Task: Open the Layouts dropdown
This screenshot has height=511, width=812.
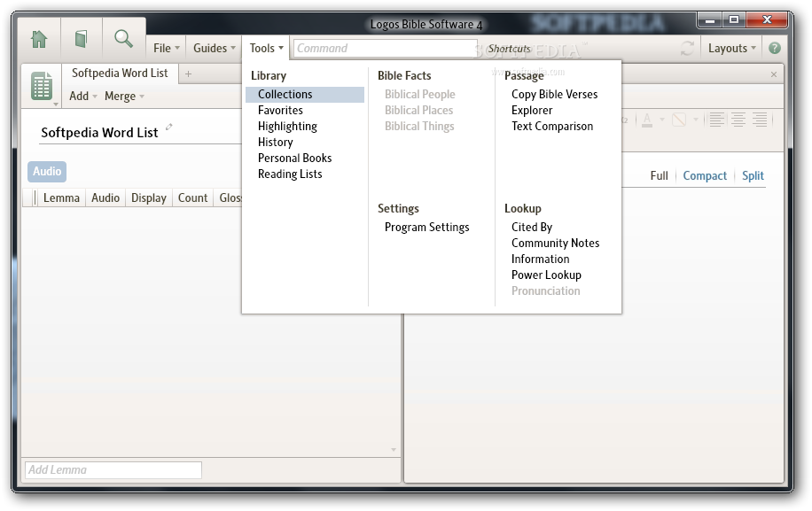Action: 731,48
